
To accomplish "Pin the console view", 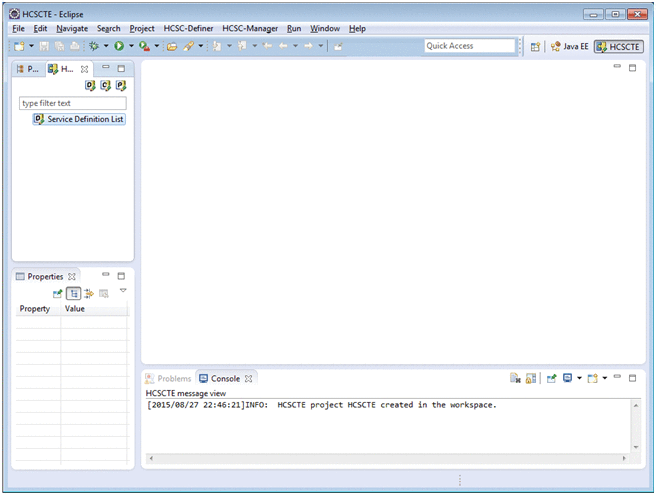I will 551,379.
